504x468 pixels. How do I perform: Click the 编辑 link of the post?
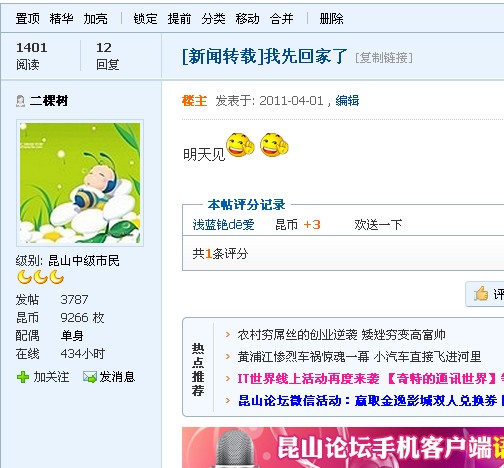(347, 101)
